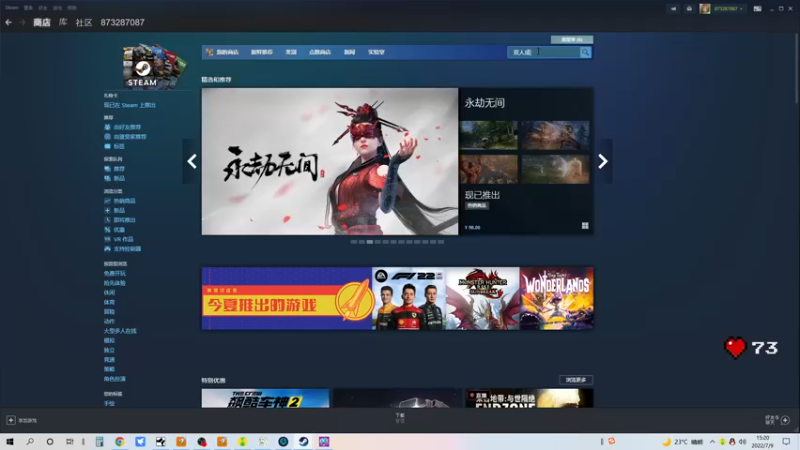The height and width of the screenshot is (450, 800).
Task: Click the user avatar at top right
Action: click(705, 9)
